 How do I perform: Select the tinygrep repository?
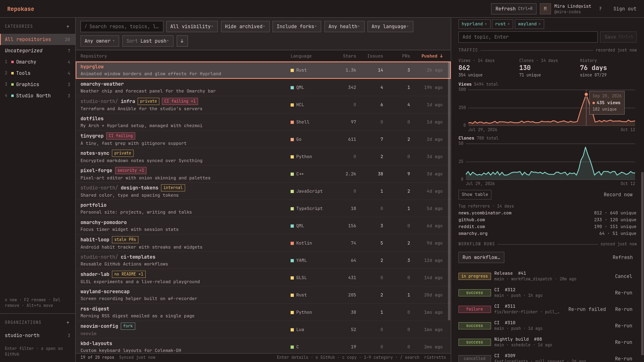(263, 140)
